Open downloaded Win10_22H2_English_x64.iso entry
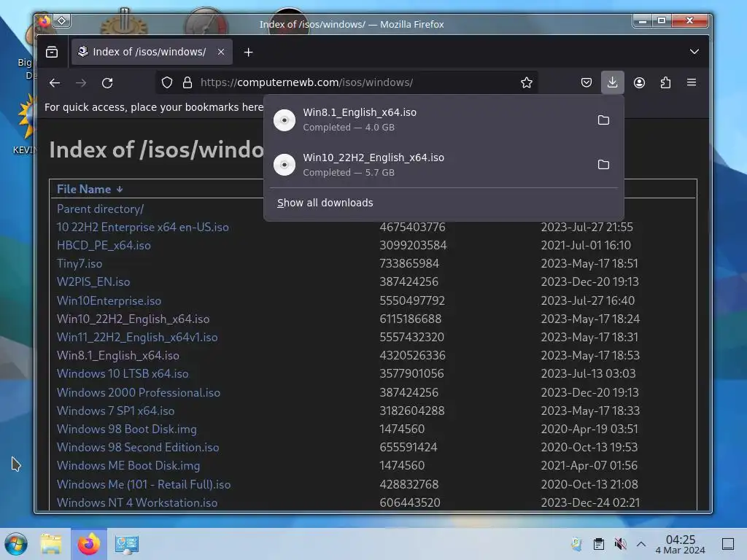Viewport: 747px width, 560px height. click(429, 164)
